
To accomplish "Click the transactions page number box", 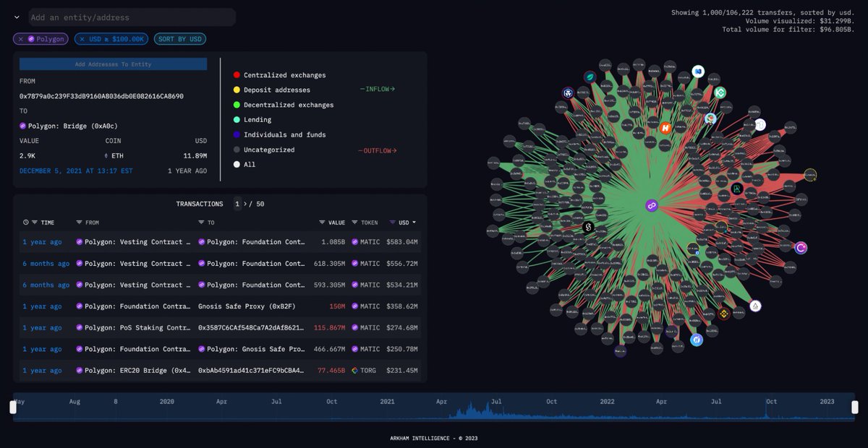I will point(237,204).
